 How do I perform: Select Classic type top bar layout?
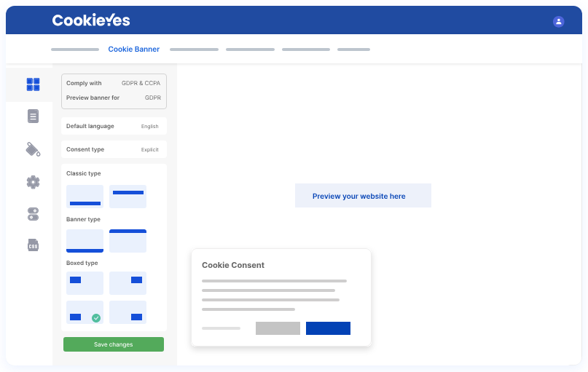(x=128, y=197)
